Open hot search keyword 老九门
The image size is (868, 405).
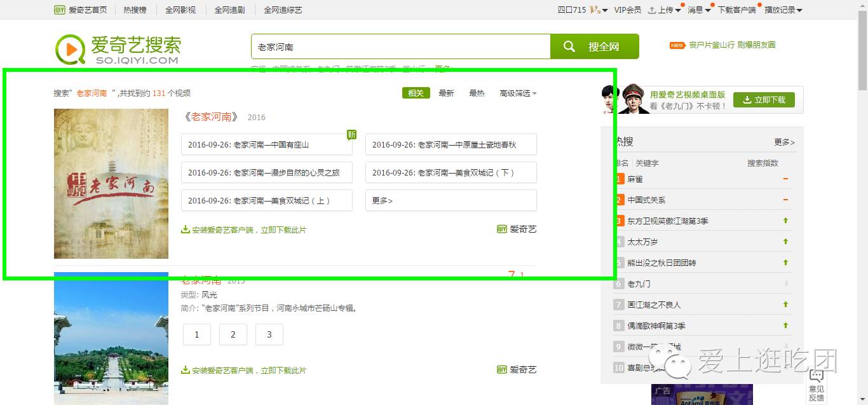pos(639,284)
